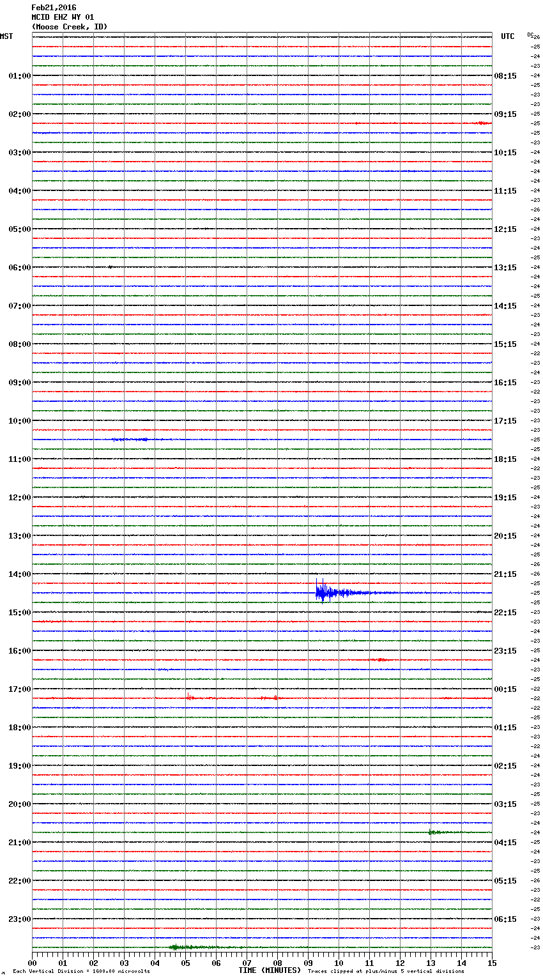Click the 00 minute axis label

click(33, 963)
